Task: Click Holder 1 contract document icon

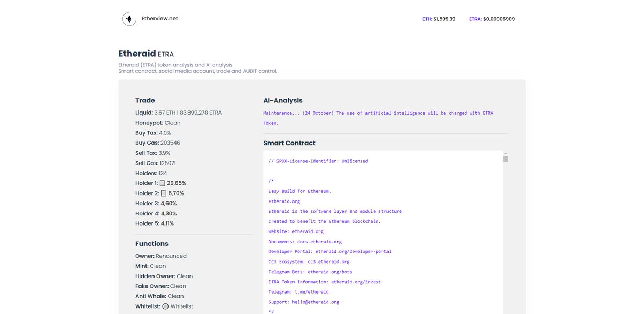Action: [x=163, y=183]
